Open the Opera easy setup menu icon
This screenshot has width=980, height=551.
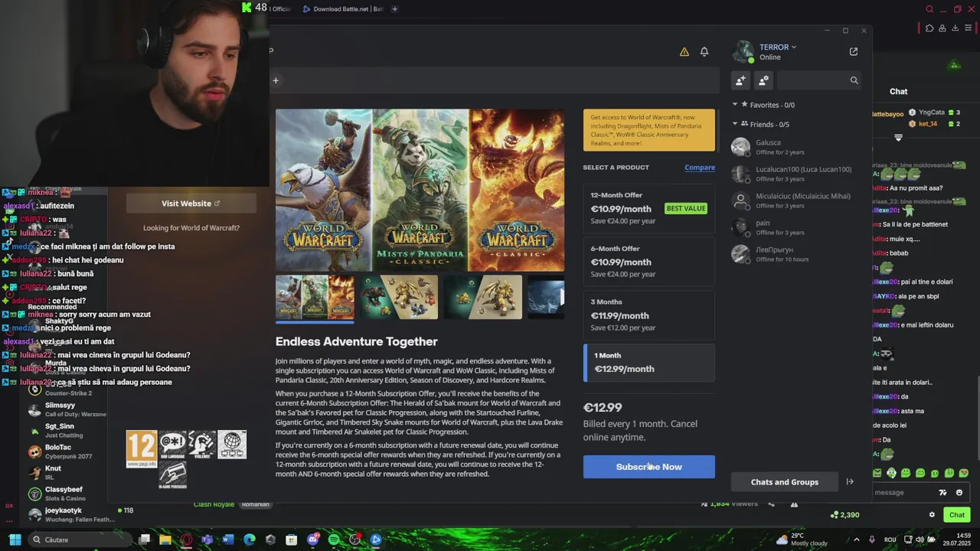pos(968,28)
